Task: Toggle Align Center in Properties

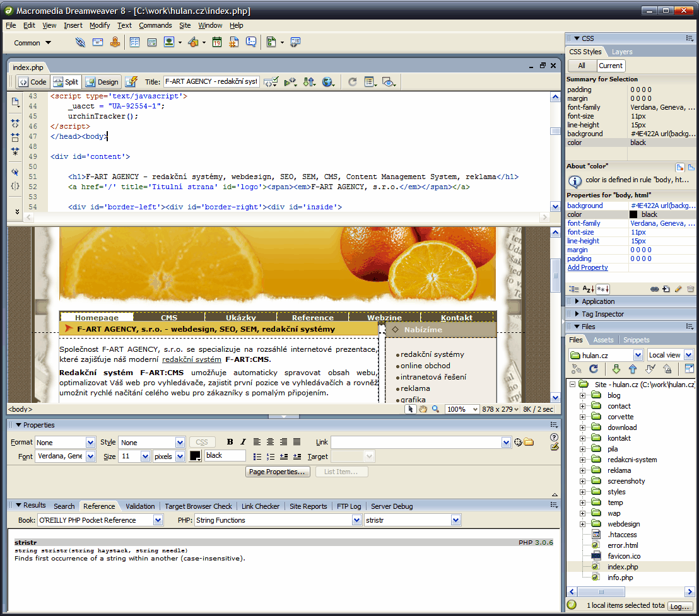Action: [x=270, y=442]
